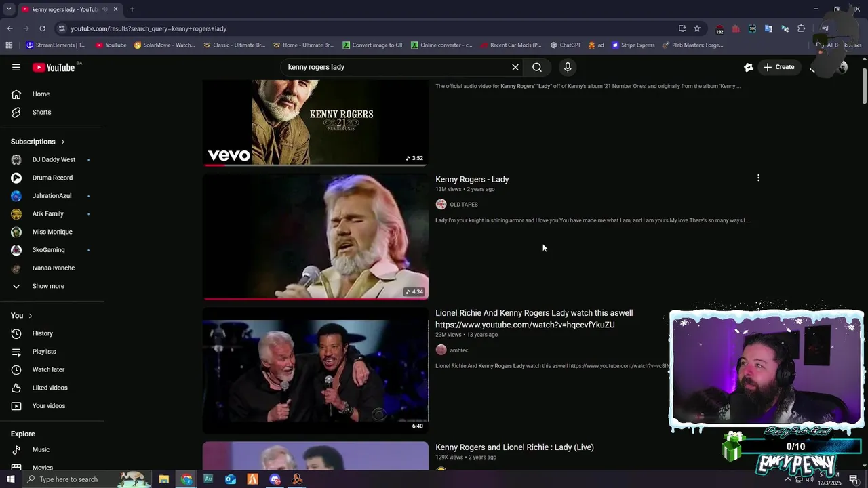The height and width of the screenshot is (488, 868).
Task: Click the address bar URL
Action: 149,28
